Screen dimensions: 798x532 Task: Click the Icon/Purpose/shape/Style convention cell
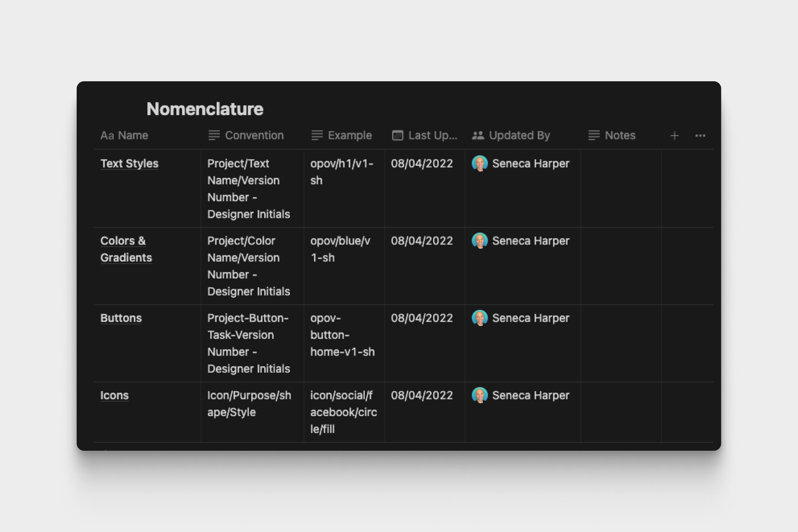249,404
